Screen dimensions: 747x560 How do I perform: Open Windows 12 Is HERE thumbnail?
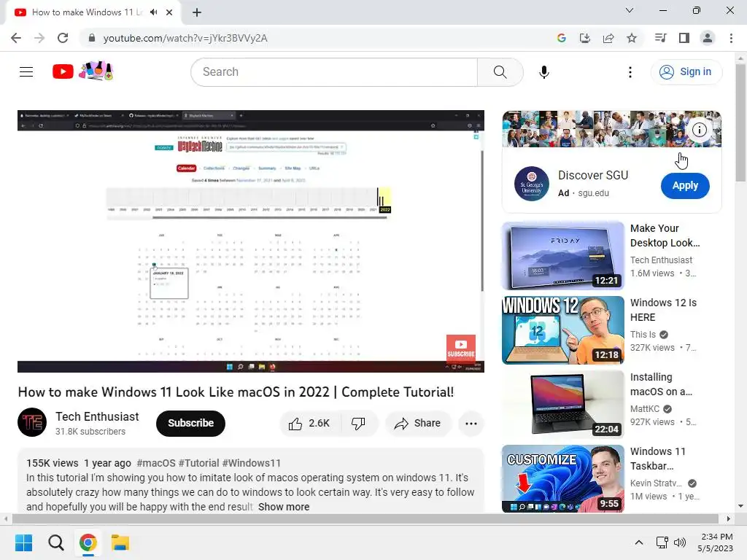click(562, 330)
